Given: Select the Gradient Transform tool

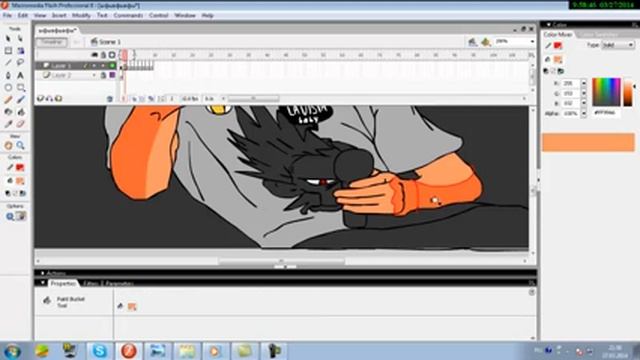Looking at the screenshot, I should point(20,51).
